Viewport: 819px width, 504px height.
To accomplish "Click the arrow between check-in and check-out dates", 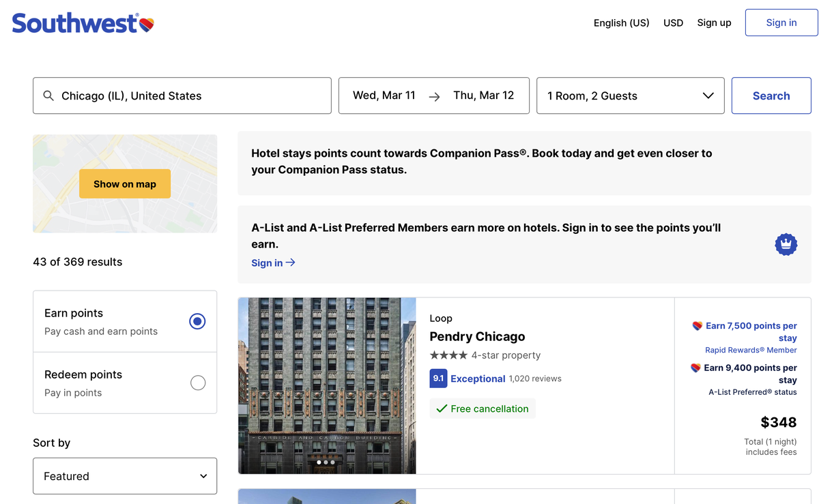I will (x=434, y=97).
